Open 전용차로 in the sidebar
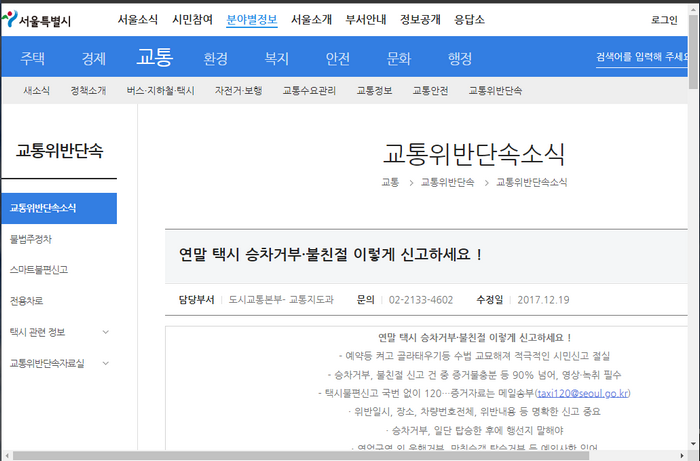 tap(26, 301)
